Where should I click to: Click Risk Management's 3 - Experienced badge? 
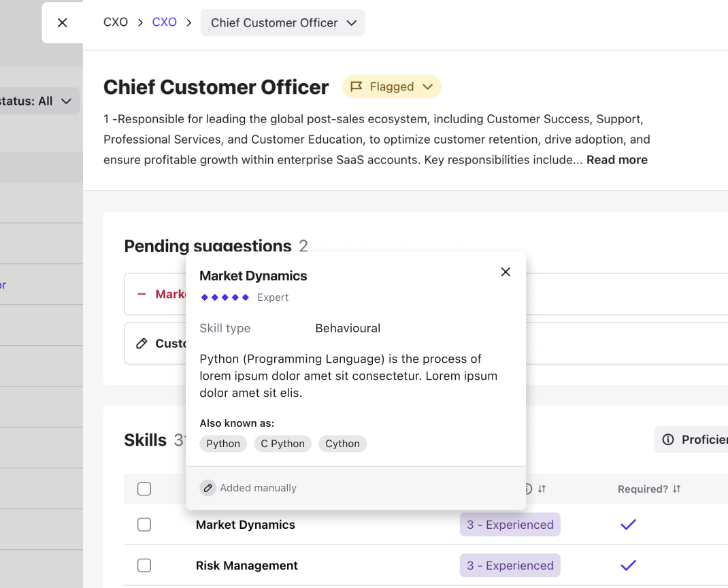coord(510,566)
